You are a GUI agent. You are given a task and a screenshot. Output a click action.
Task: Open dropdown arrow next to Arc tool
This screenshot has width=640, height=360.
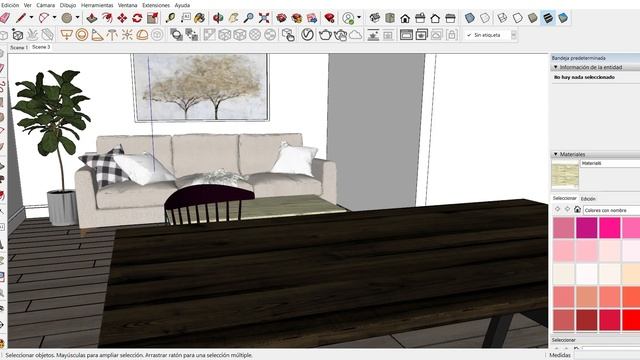tap(54, 18)
